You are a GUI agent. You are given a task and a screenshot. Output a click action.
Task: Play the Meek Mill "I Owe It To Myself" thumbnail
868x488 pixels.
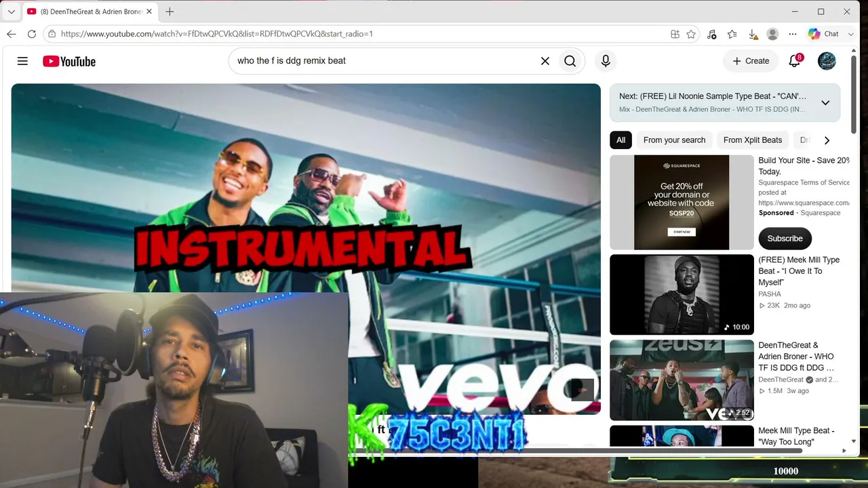pyautogui.click(x=682, y=295)
